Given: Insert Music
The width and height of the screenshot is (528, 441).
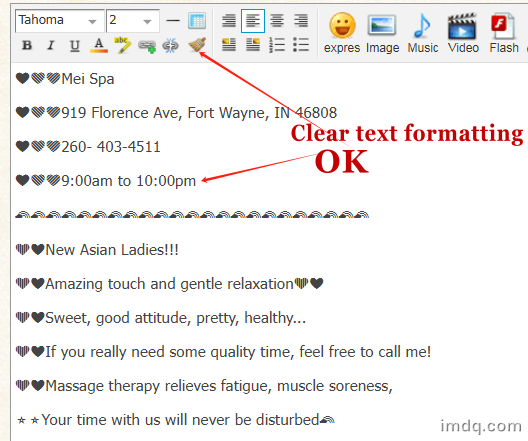Looking at the screenshot, I should click(x=423, y=33).
